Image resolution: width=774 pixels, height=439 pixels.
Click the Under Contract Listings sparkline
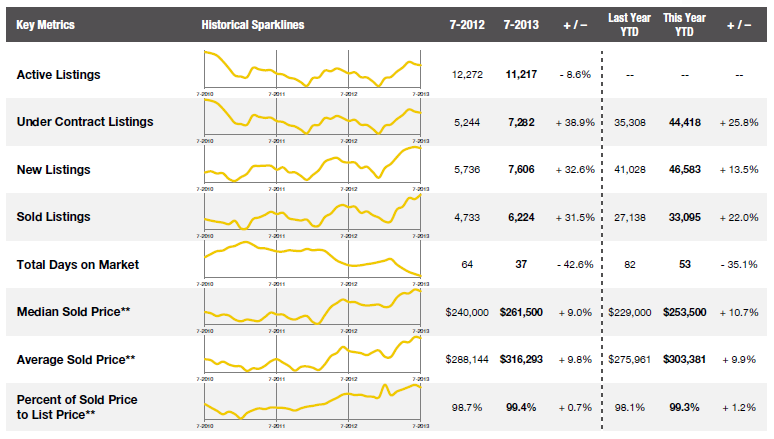pos(313,120)
